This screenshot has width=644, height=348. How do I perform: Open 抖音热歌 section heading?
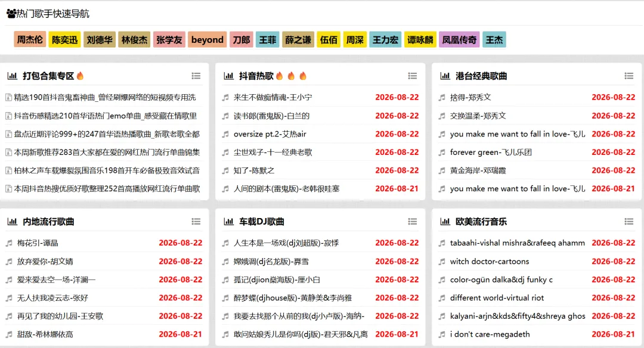[x=256, y=76]
